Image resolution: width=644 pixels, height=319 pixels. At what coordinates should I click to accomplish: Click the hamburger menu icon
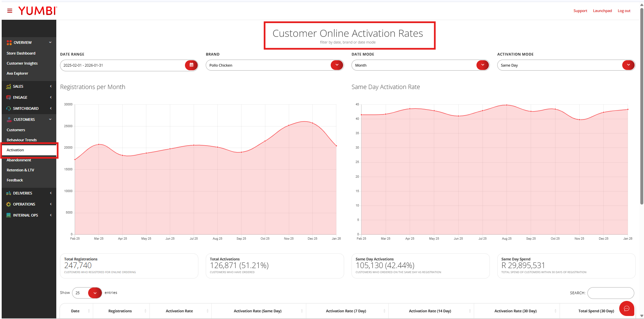(x=10, y=11)
